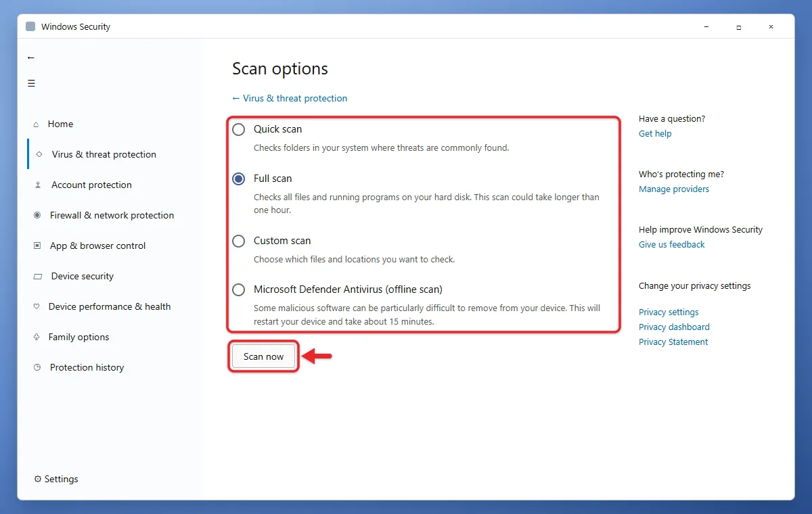This screenshot has width=812, height=514.
Task: Click the App & browser control icon
Action: click(x=37, y=246)
